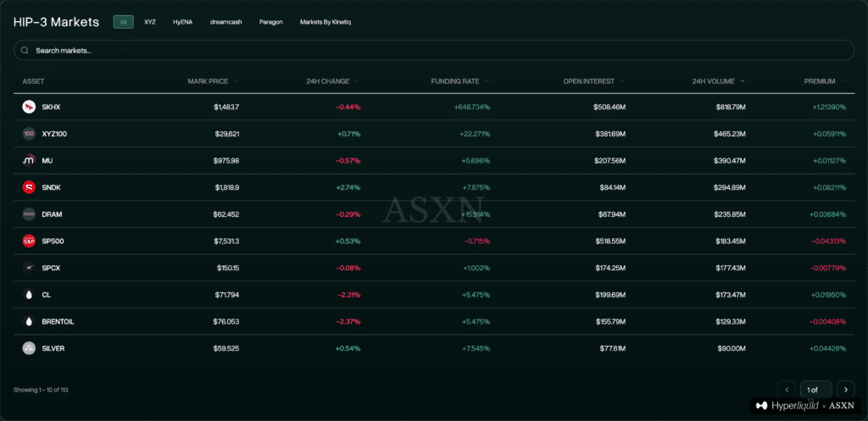
Task: Click the BRENTOIL oil drop icon
Action: (29, 321)
